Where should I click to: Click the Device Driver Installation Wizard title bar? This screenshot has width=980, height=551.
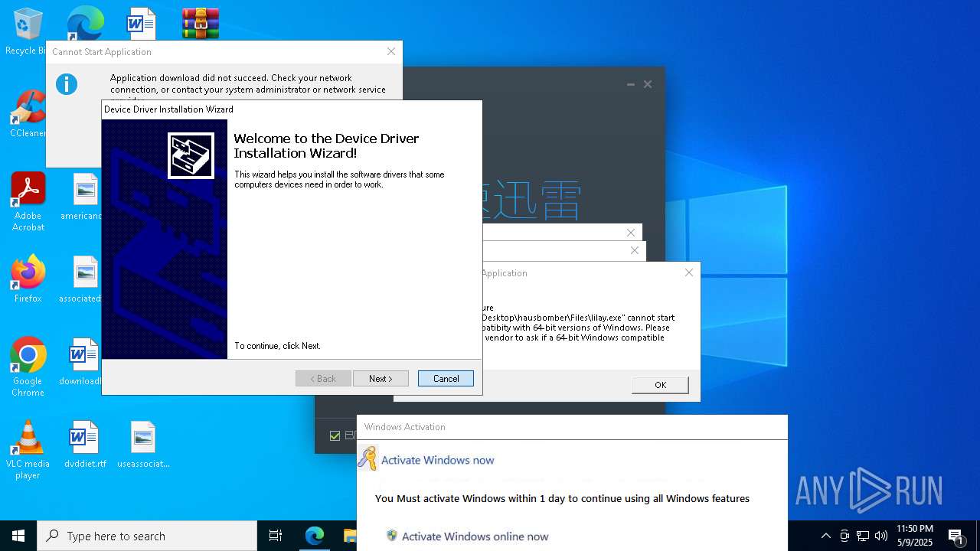click(x=292, y=109)
